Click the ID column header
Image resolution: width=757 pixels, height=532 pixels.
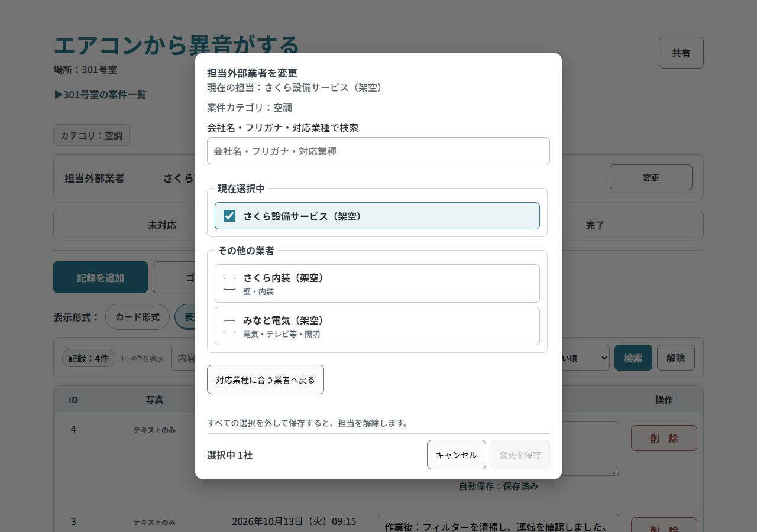pyautogui.click(x=73, y=400)
